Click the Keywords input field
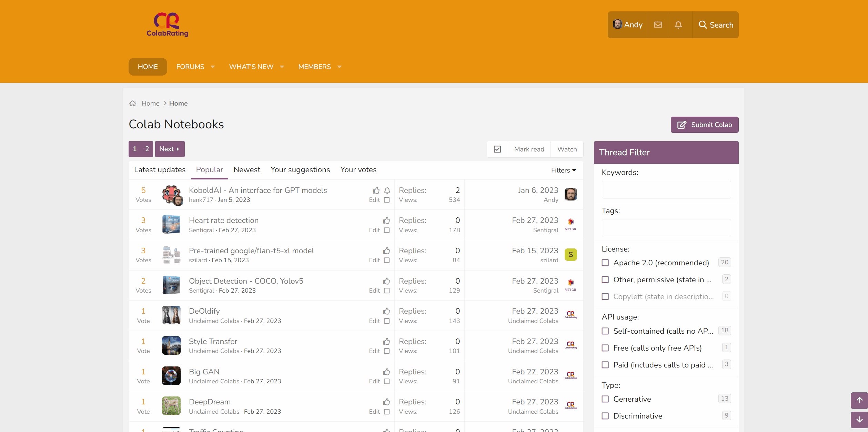868x432 pixels. click(666, 190)
